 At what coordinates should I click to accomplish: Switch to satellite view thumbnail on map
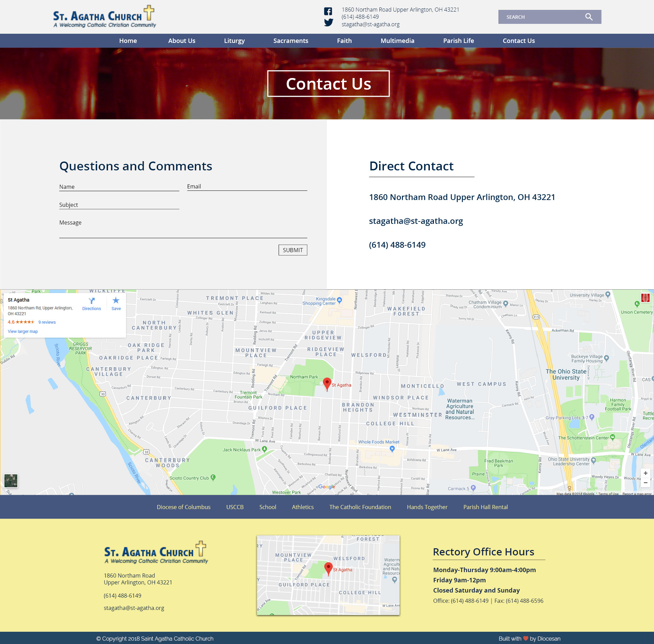tap(11, 480)
